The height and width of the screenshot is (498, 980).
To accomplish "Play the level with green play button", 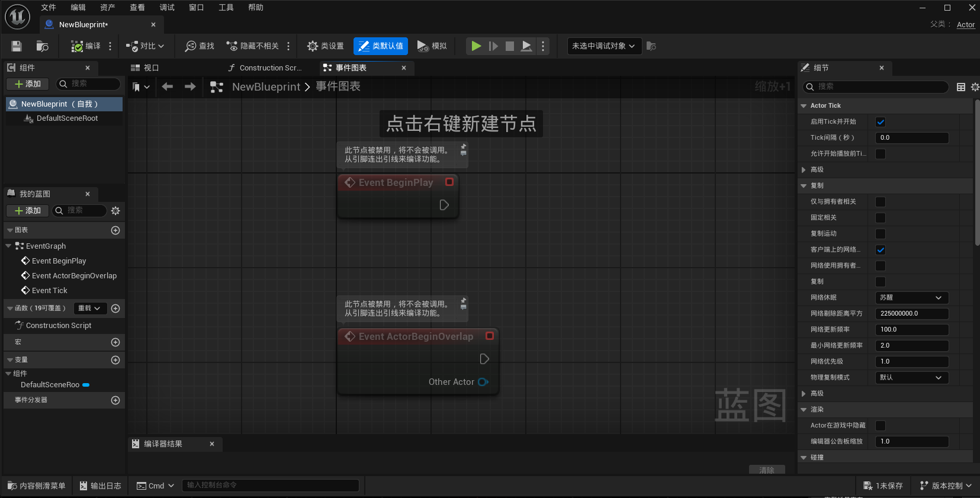I will (476, 46).
